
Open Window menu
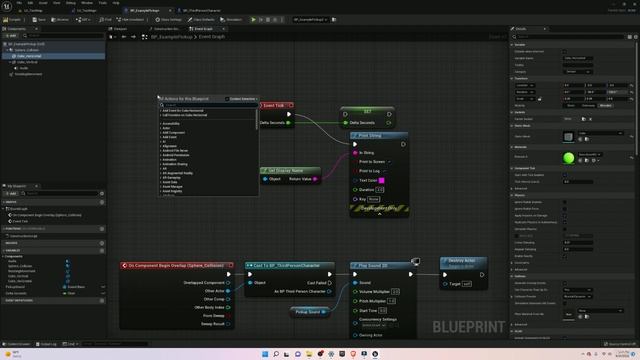point(87,3)
